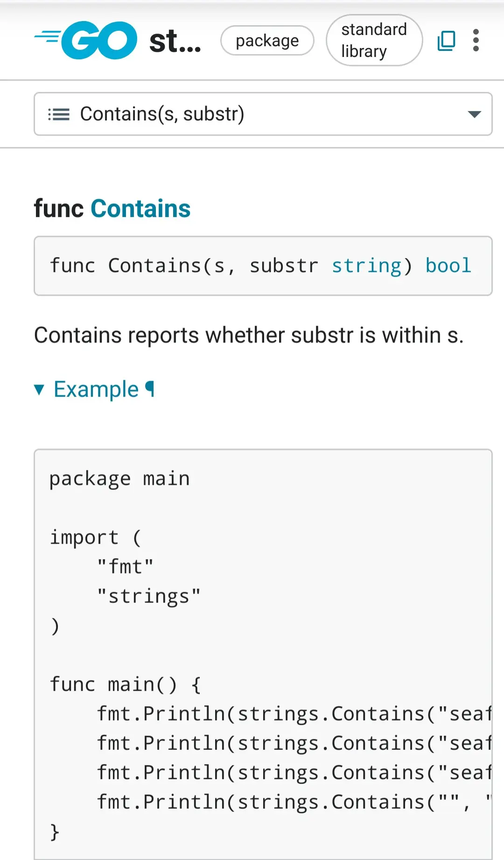Screen dimensions: 504x860
Task: Collapse the Example disclosure triangle
Action: (39, 389)
